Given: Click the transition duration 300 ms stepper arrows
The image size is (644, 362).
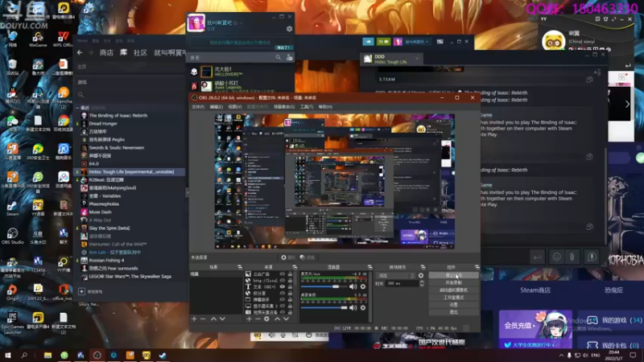Looking at the screenshot, I should point(422,284).
